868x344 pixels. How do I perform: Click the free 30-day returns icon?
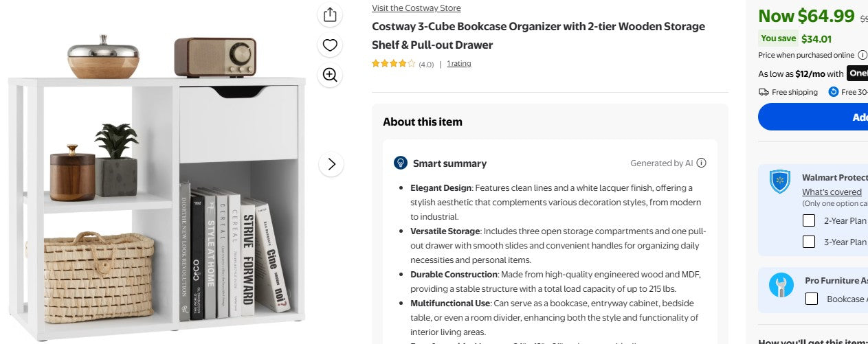[833, 92]
